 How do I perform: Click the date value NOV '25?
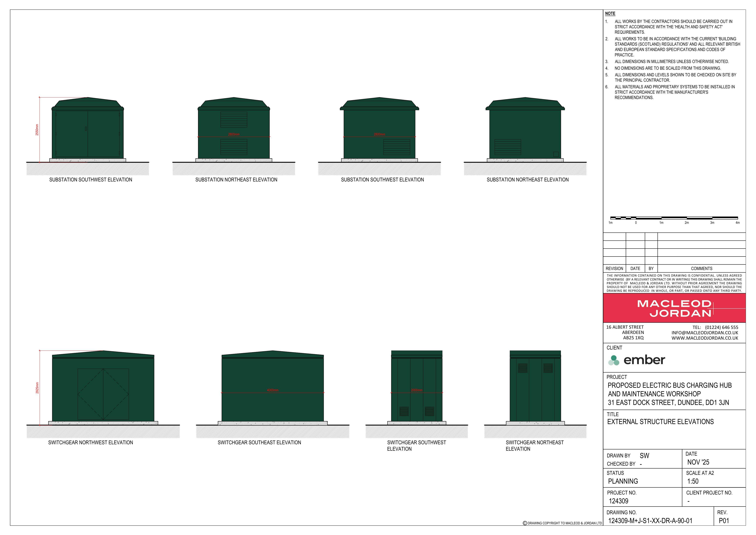tap(698, 462)
